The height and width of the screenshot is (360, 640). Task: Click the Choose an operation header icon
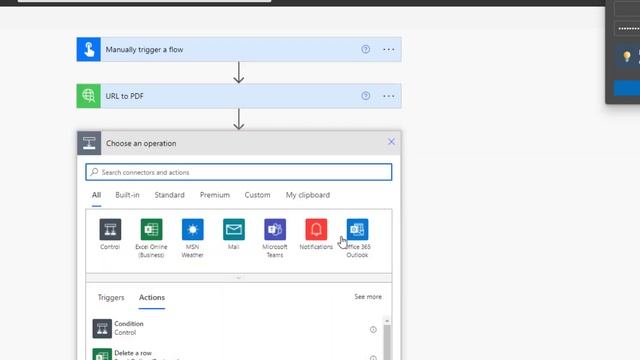[89, 143]
